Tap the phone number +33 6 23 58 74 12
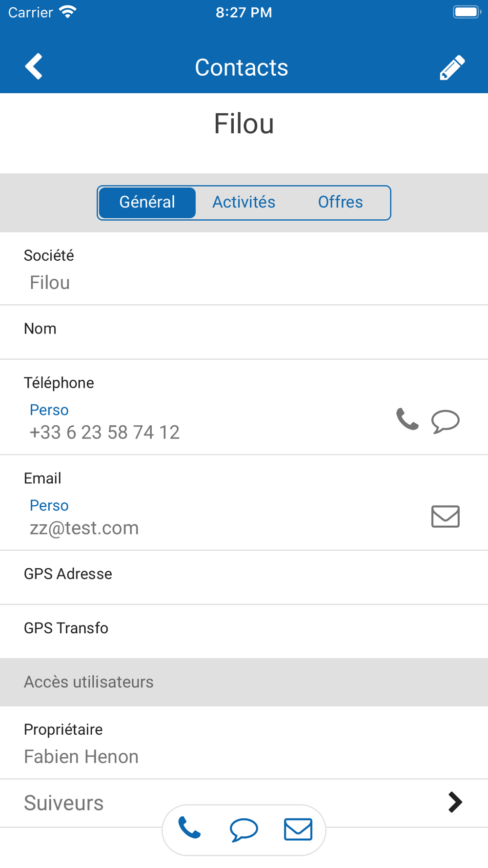Screen dimensions: 488x868 (x=104, y=432)
